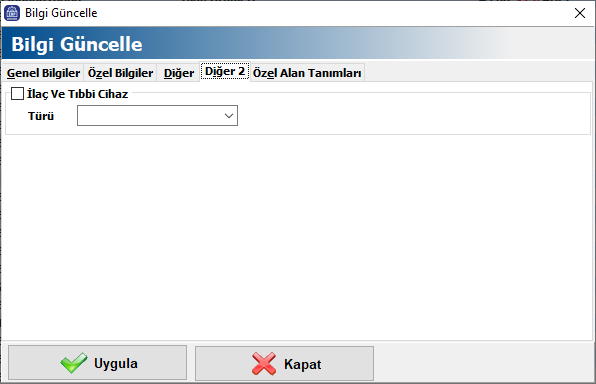Open the Özel Bilgiler tab

[120, 73]
